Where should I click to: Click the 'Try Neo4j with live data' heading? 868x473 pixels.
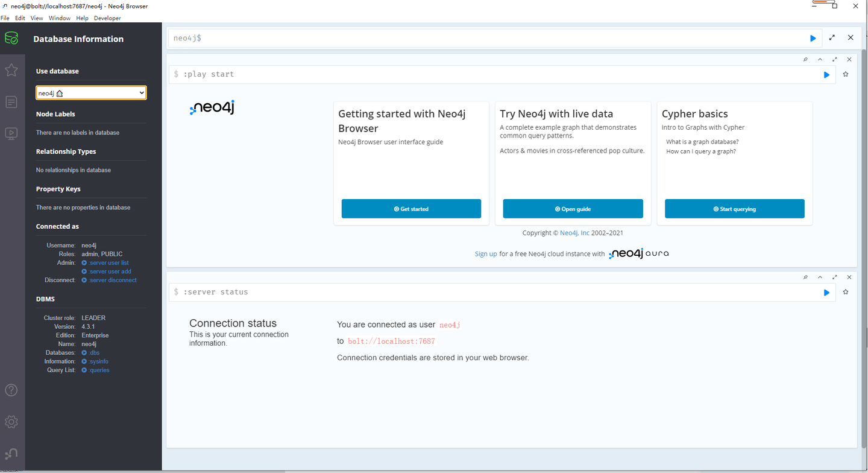pos(556,114)
